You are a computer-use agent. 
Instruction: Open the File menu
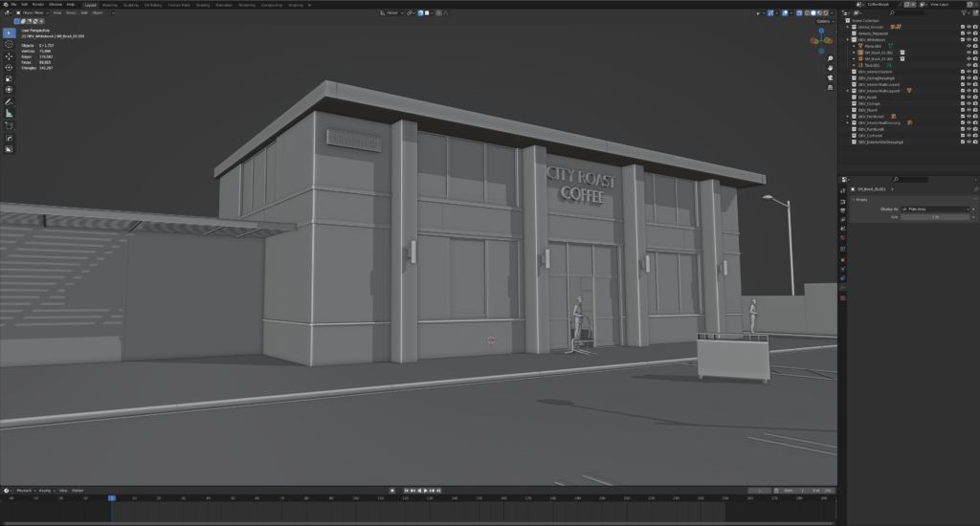(13, 5)
